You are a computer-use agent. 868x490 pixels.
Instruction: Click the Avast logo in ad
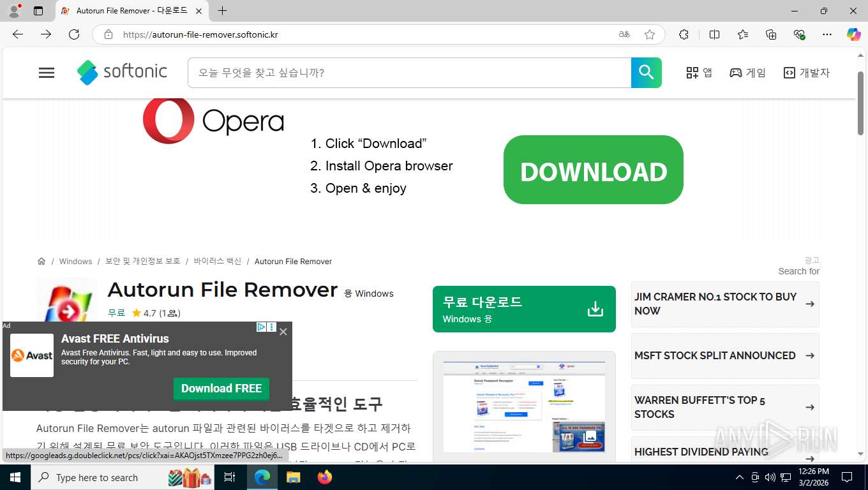tap(32, 355)
